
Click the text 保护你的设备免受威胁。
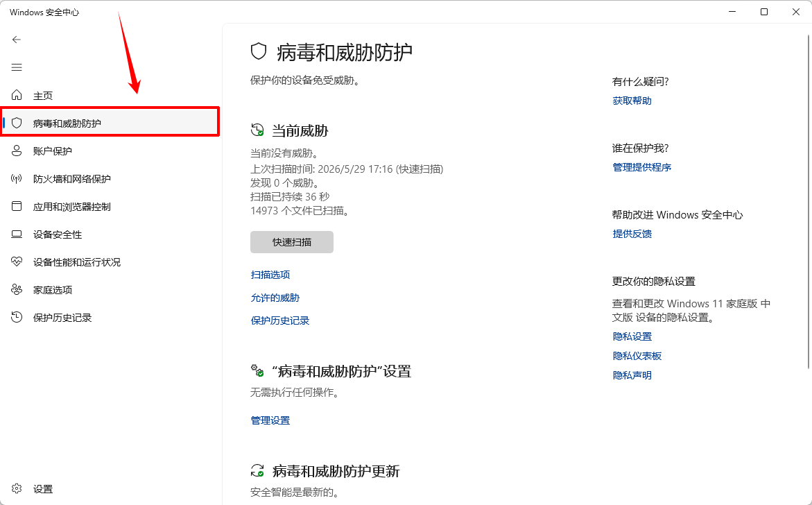304,80
